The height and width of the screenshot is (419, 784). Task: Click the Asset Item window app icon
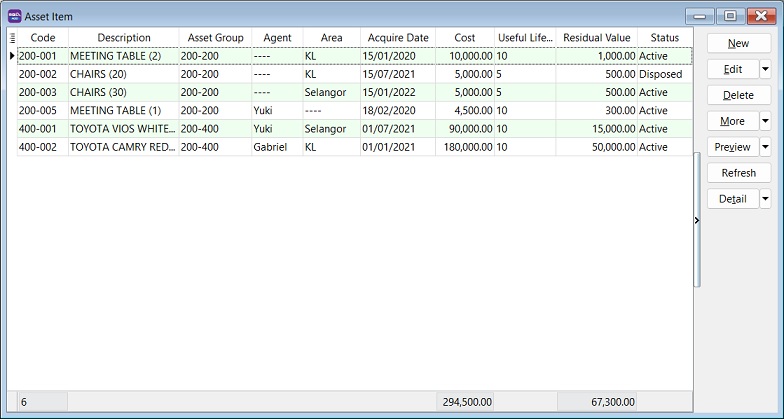point(13,16)
